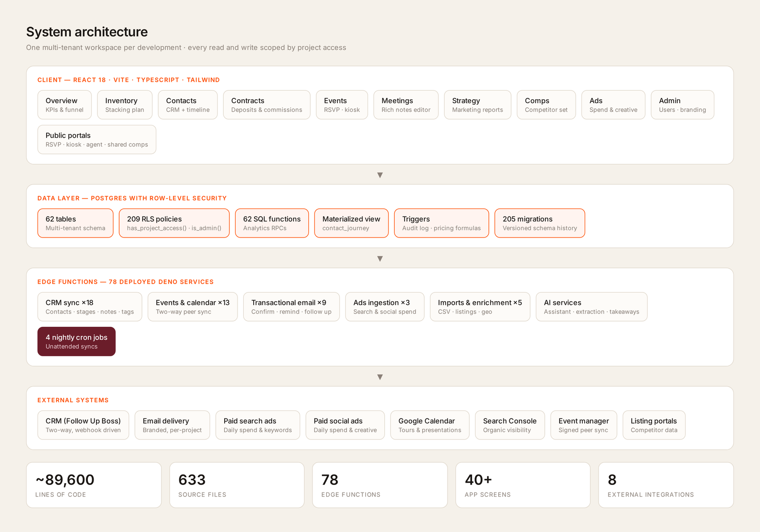Screen dimensions: 760x532
Task: Open the Contracts deposits & commissions card
Action: pos(266,105)
